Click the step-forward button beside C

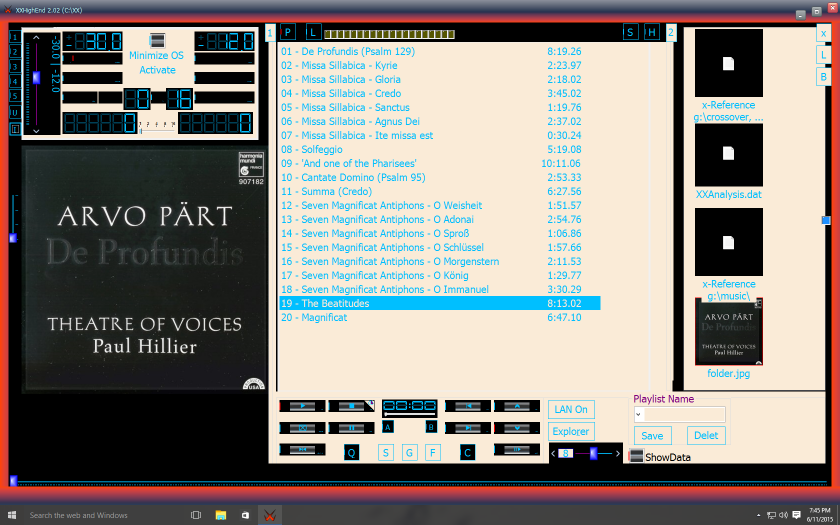517,449
